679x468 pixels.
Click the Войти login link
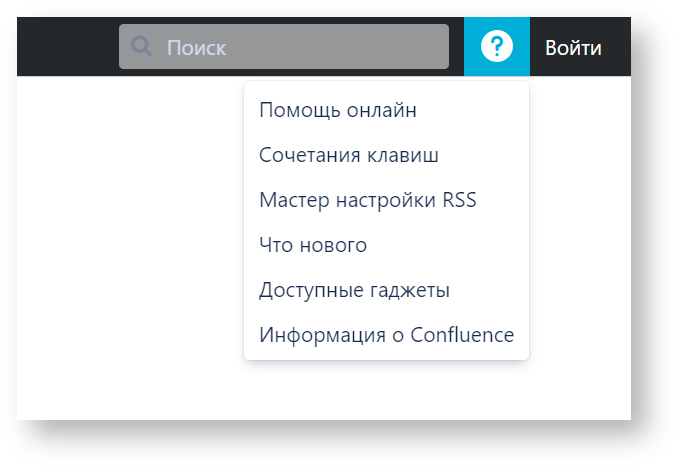pyautogui.click(x=573, y=47)
